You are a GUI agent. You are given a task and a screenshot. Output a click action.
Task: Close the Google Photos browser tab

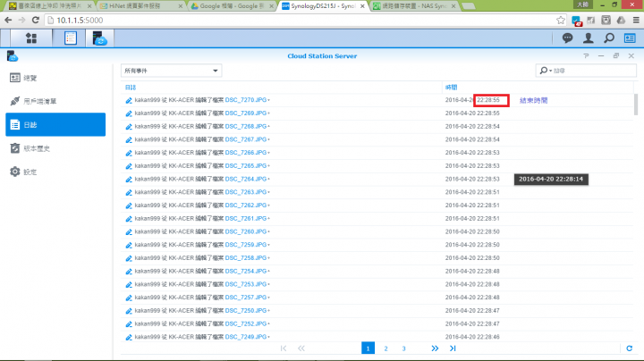[x=272, y=6]
